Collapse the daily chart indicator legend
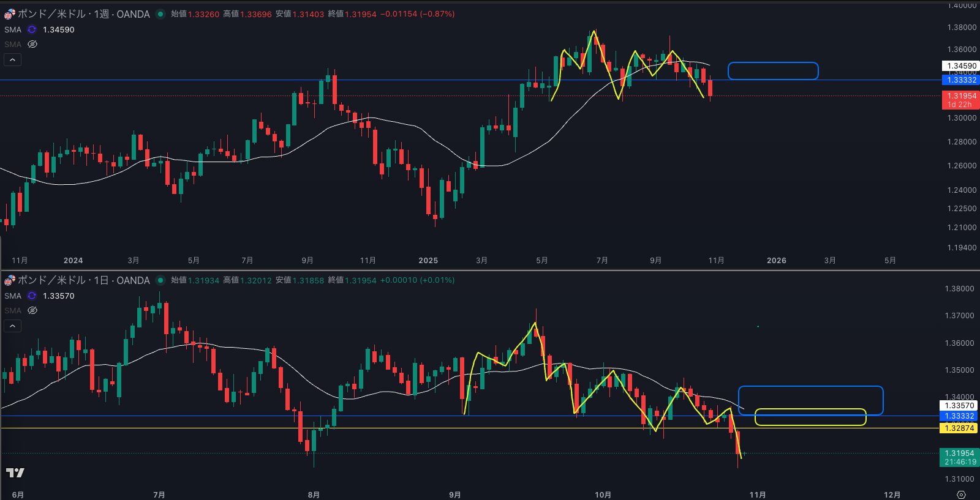The height and width of the screenshot is (500, 980). [13, 326]
